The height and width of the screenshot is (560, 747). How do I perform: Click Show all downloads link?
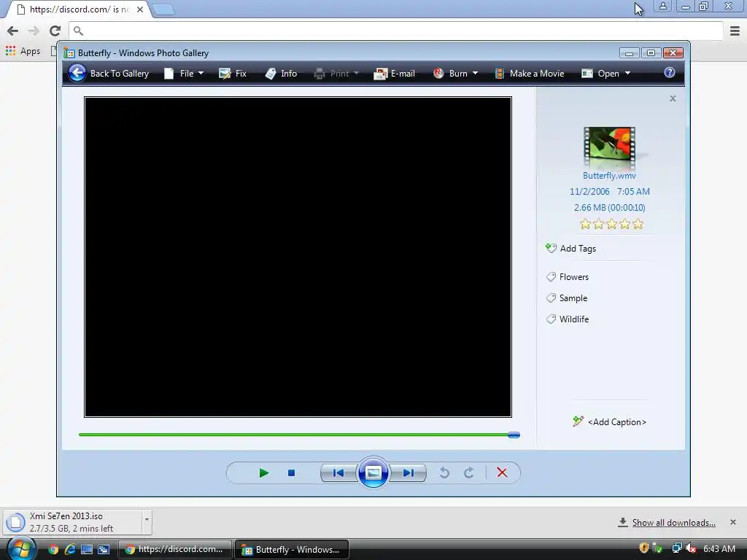(x=673, y=522)
